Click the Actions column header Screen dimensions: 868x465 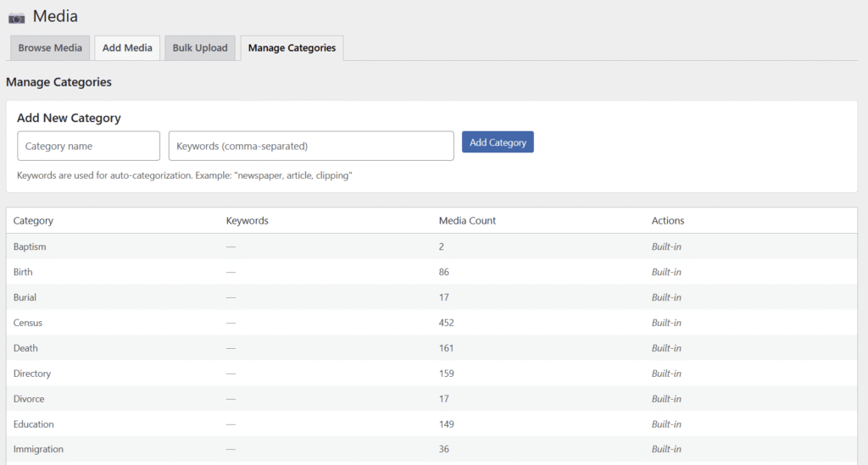[x=667, y=221]
